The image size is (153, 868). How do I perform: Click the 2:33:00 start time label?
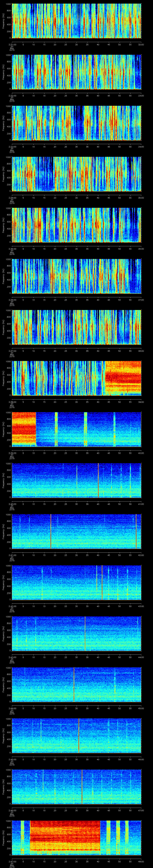[x=12, y=146]
